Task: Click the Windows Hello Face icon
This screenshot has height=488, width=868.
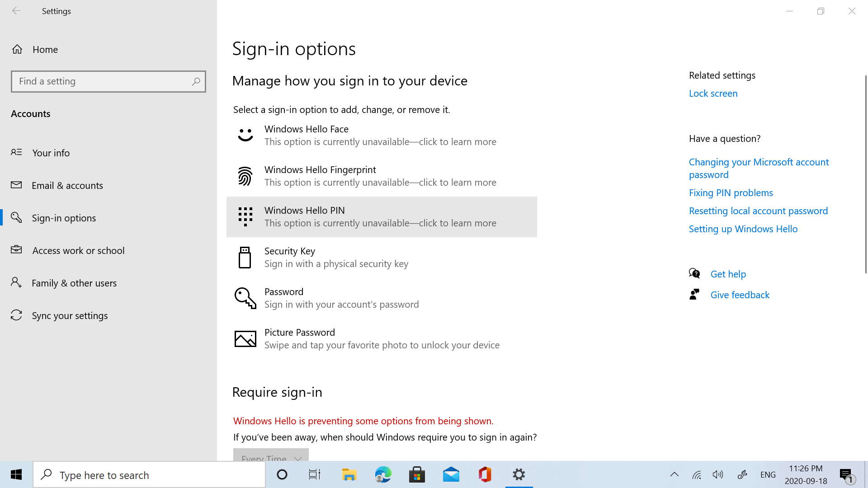Action: (245, 135)
